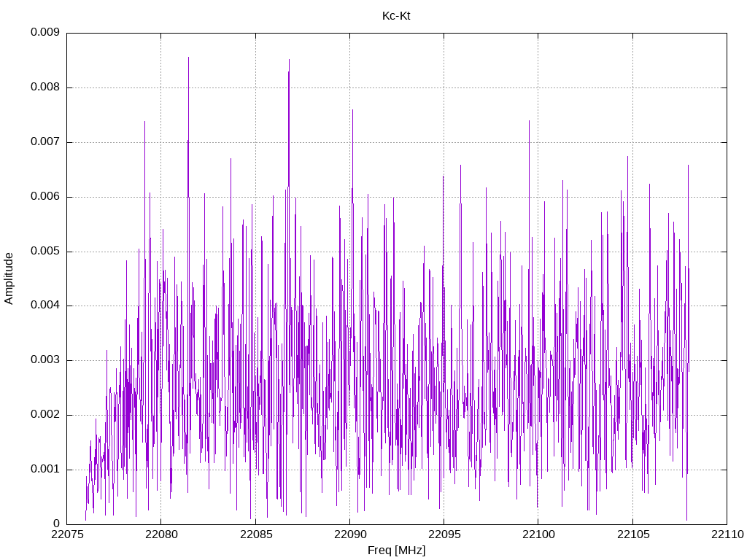Click the x-axis tick label 22105
Viewport: 747px width, 560px height.
coord(632,534)
